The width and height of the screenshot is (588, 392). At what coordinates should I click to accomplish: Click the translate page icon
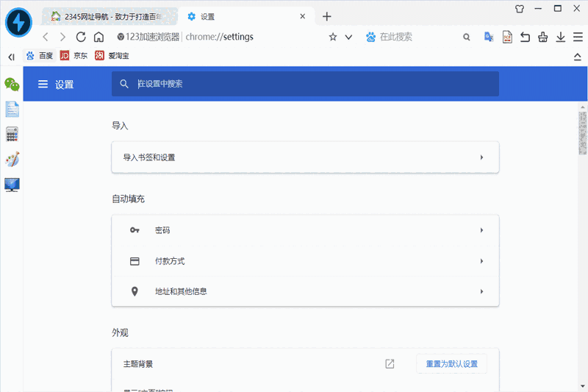[x=489, y=37]
